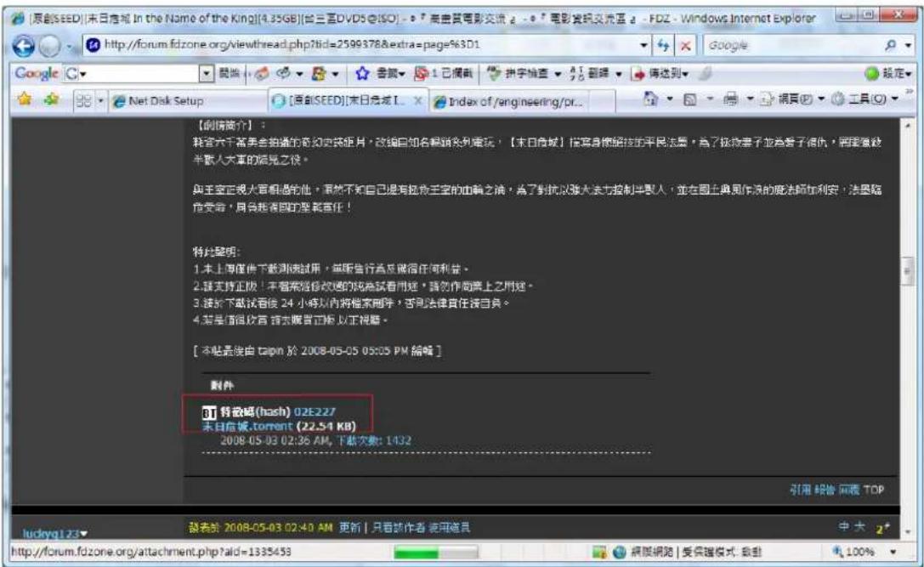The width and height of the screenshot is (924, 567).
Task: Expand the Home button dropdown arrow
Action: coord(670,99)
